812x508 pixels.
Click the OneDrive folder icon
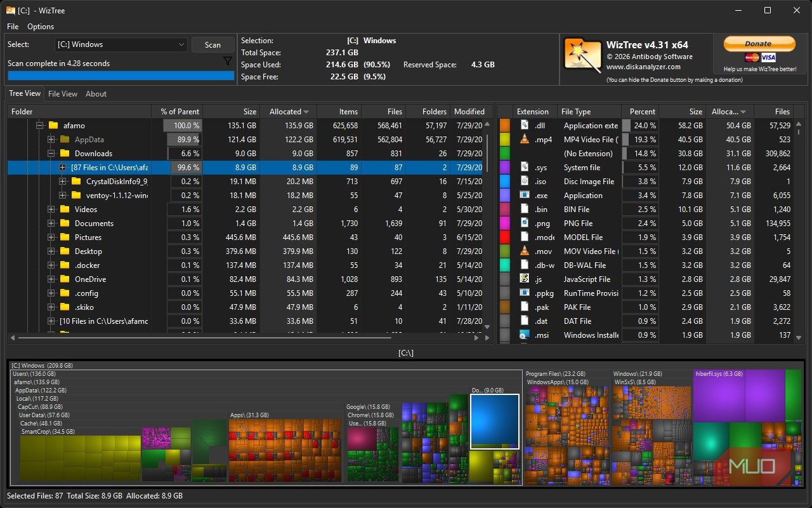(x=65, y=279)
